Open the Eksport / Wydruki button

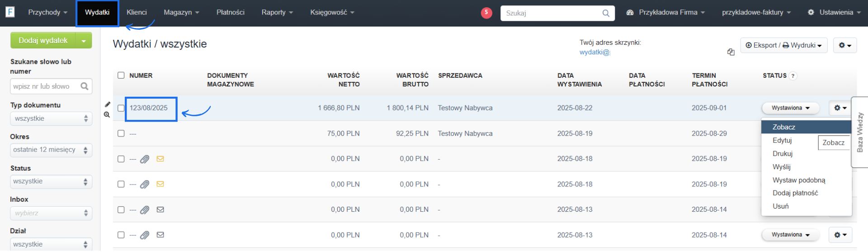[783, 45]
